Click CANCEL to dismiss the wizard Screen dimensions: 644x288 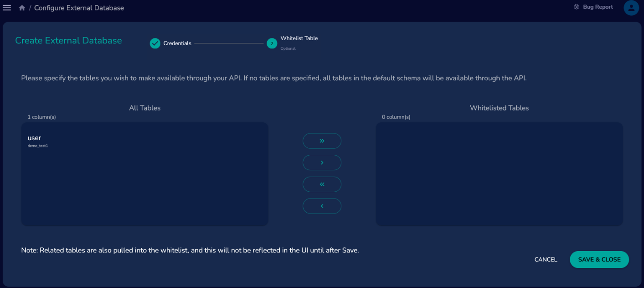(546, 259)
